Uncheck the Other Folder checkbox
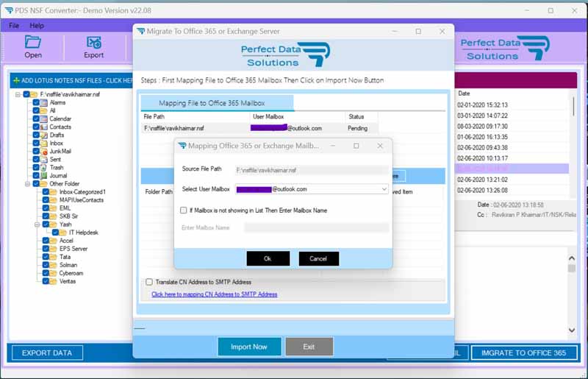Viewport: 588px width, 379px height. tap(36, 184)
